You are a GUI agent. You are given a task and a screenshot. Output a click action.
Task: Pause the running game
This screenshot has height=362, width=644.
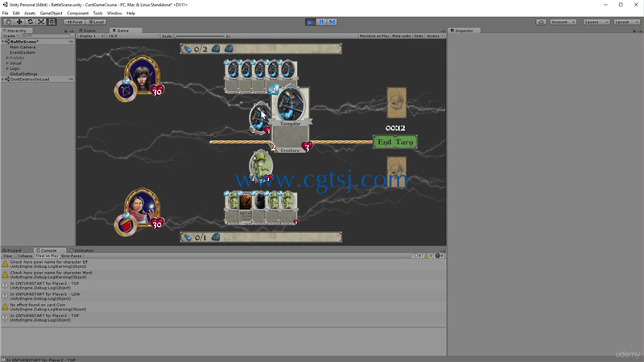(x=321, y=22)
